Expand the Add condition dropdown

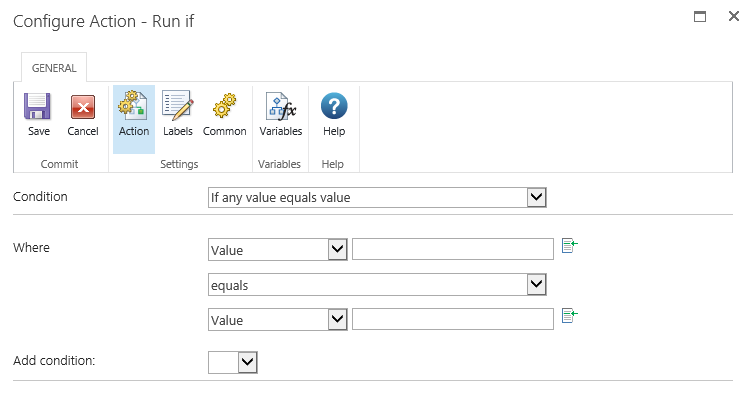(x=247, y=362)
